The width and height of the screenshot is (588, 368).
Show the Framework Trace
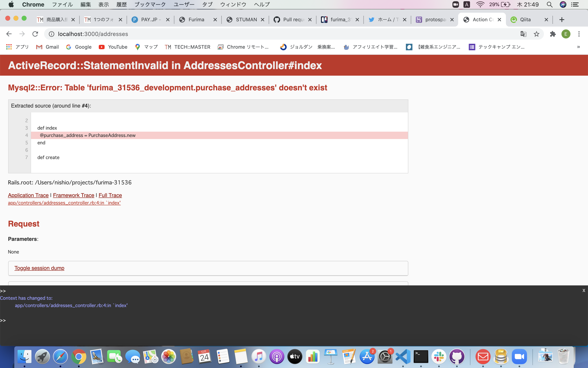[x=74, y=195]
